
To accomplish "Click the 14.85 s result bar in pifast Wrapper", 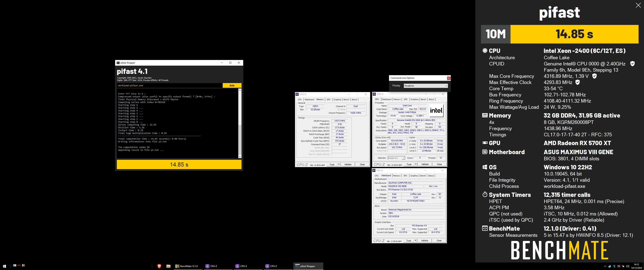I will (179, 165).
